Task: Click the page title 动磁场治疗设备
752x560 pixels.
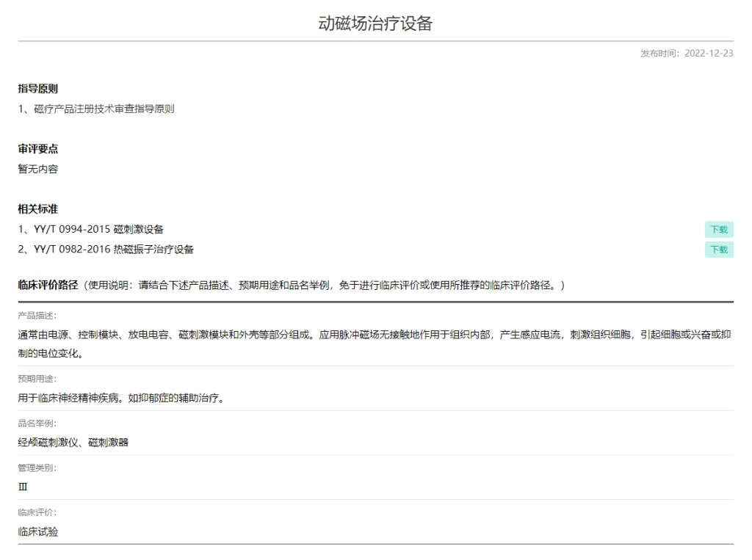Action: click(x=375, y=23)
